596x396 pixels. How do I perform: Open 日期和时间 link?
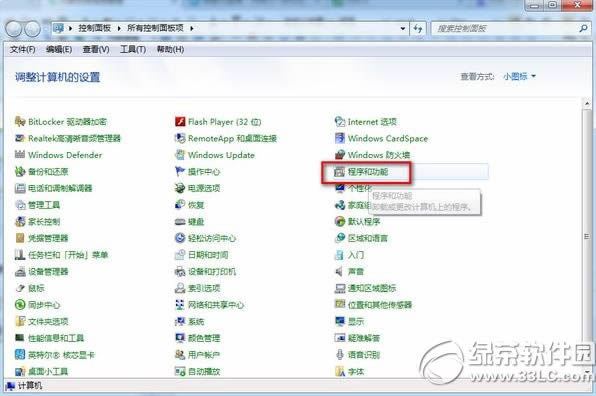tap(208, 255)
